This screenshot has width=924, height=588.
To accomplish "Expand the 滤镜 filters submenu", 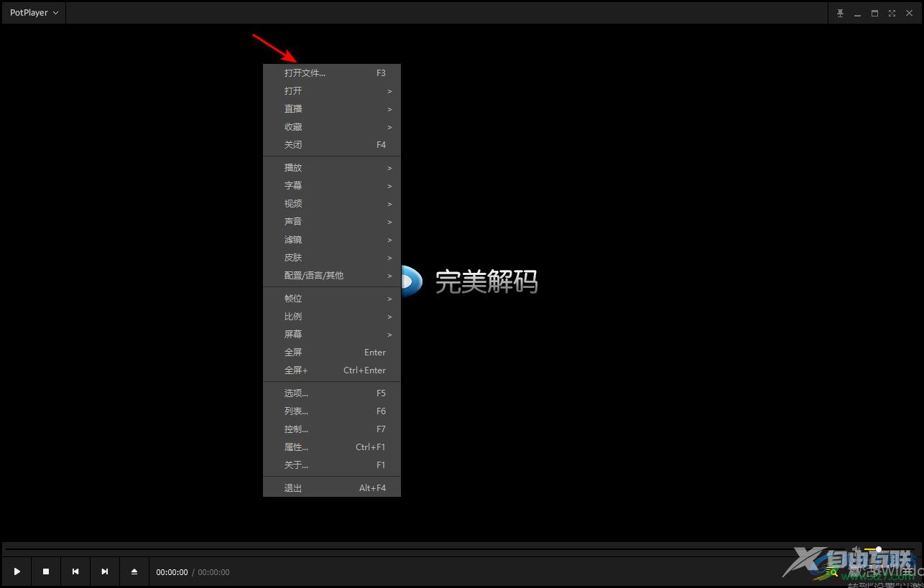I will 332,240.
